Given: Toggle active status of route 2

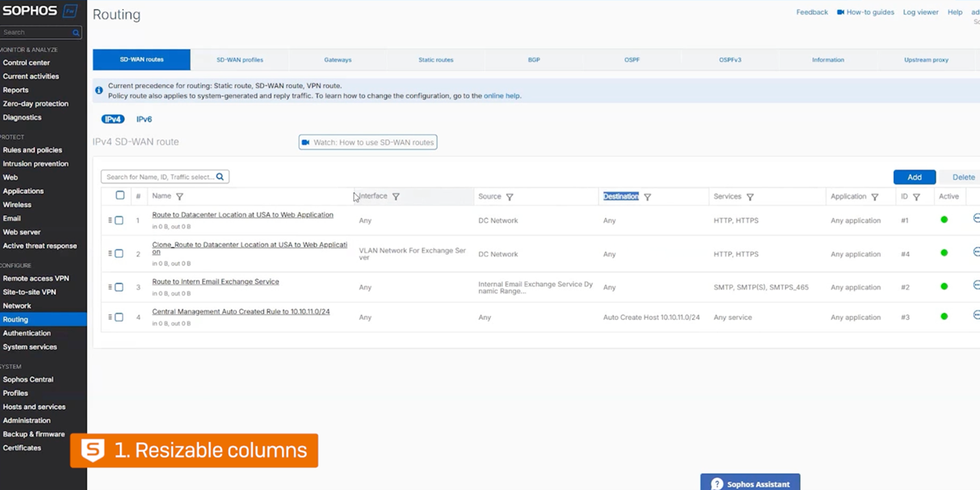Looking at the screenshot, I should click(x=944, y=253).
